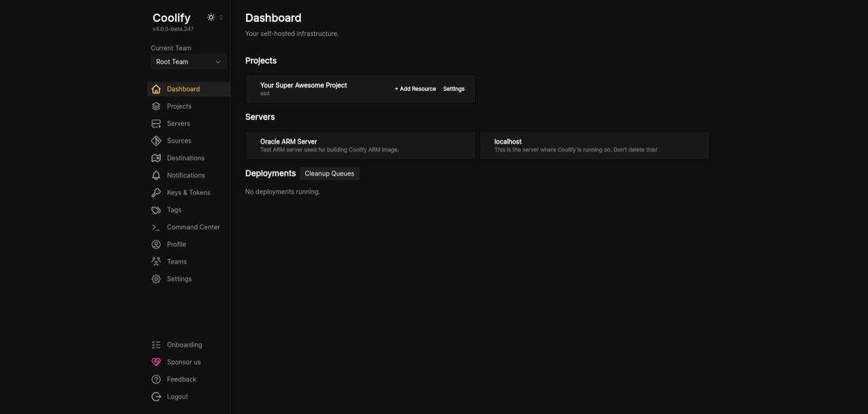
Task: Click the Keys & Tokens key icon
Action: (156, 192)
